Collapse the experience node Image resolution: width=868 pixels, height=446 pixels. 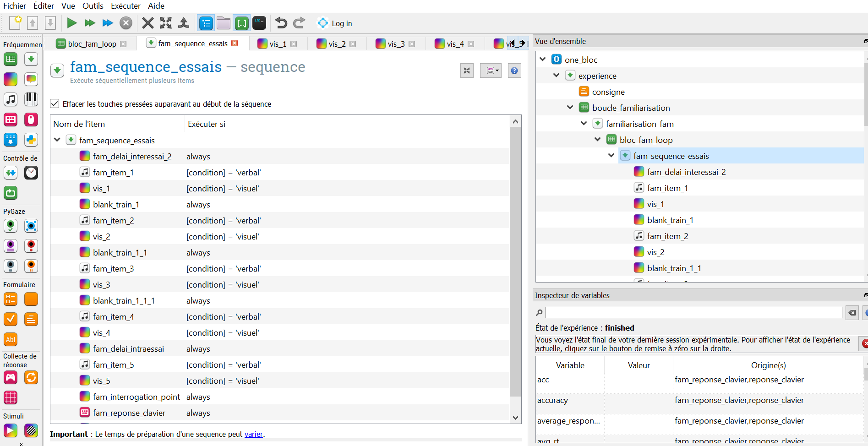pyautogui.click(x=557, y=76)
